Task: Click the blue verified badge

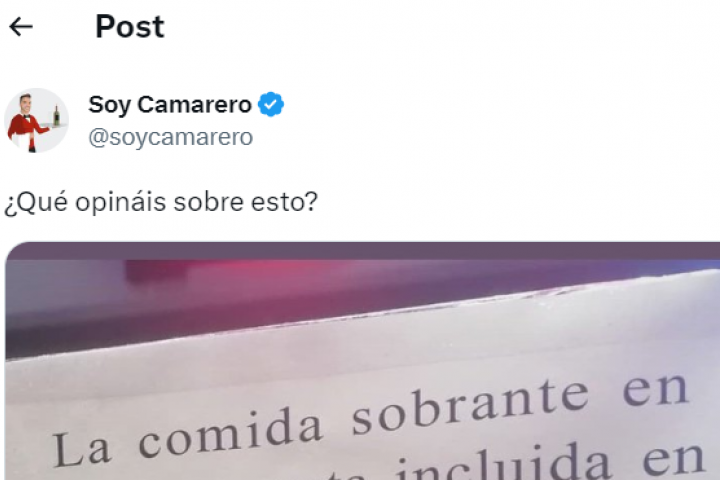Action: click(x=270, y=104)
